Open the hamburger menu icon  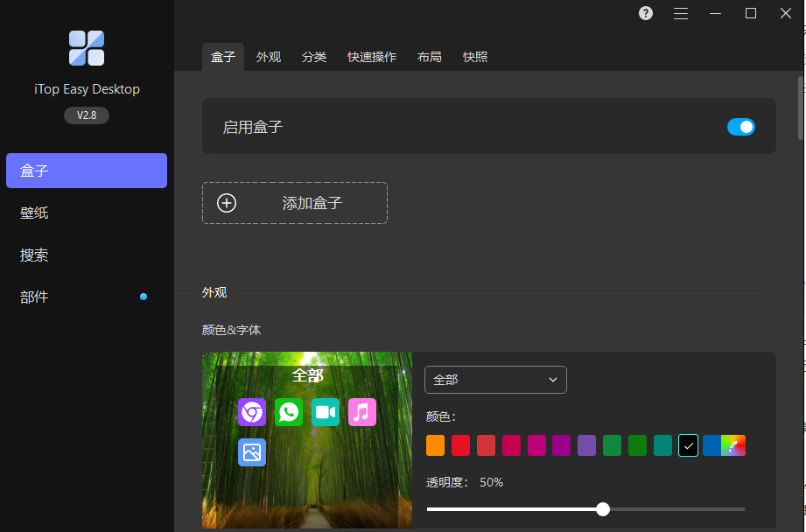pos(681,13)
